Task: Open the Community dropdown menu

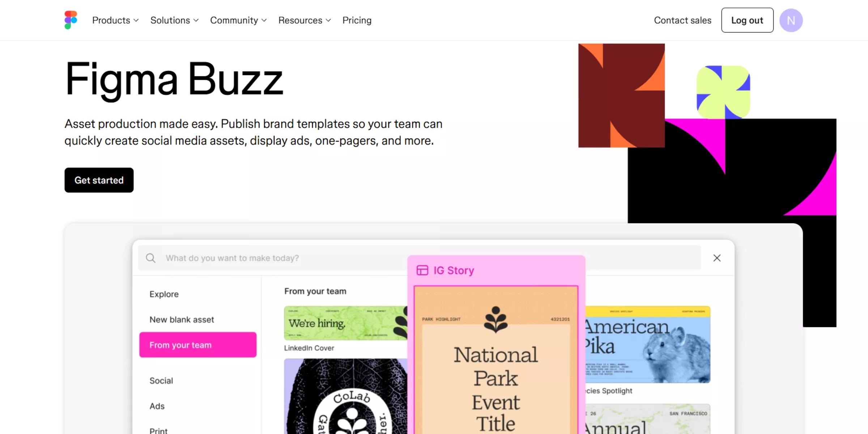Action: tap(238, 20)
